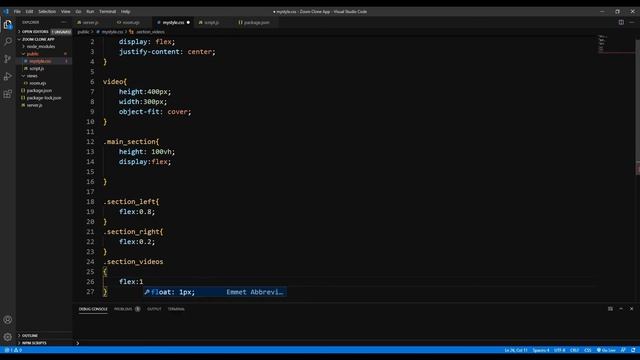Open editor More Actions ellipsis
Image resolution: width=640 pixels, height=360 pixels.
pos(632,22)
